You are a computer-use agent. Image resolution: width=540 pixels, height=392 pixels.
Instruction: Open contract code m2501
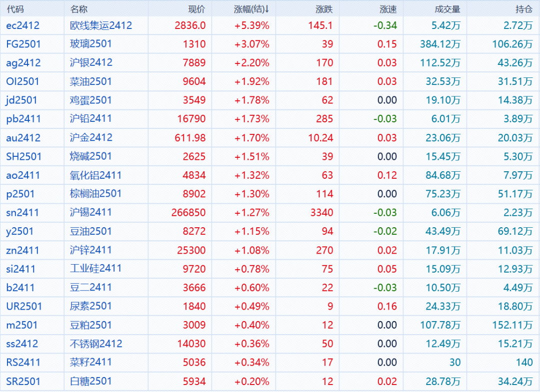[21, 325]
